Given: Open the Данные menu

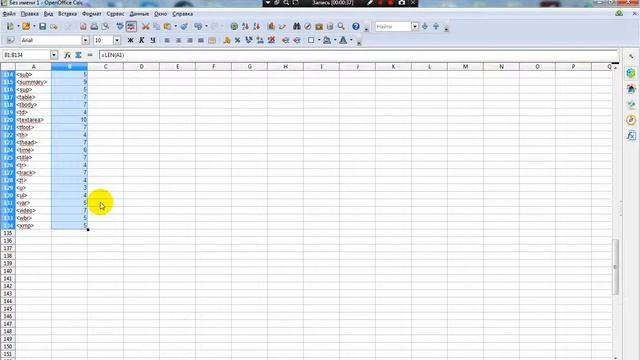Looking at the screenshot, I should coord(139,14).
